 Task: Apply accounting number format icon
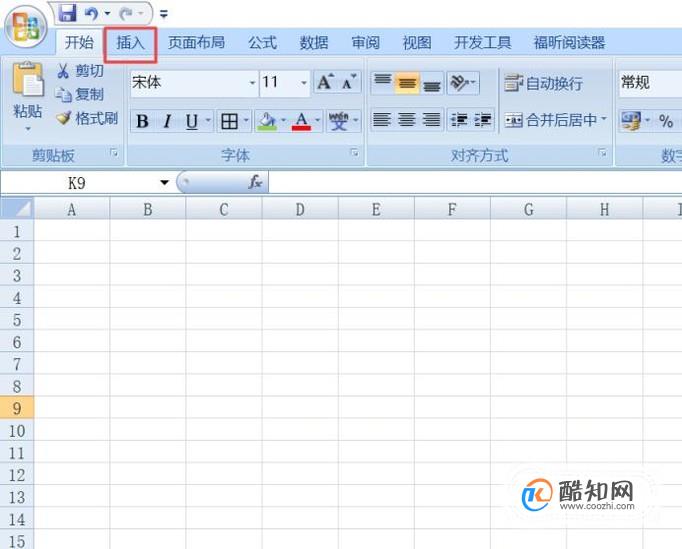[x=631, y=121]
